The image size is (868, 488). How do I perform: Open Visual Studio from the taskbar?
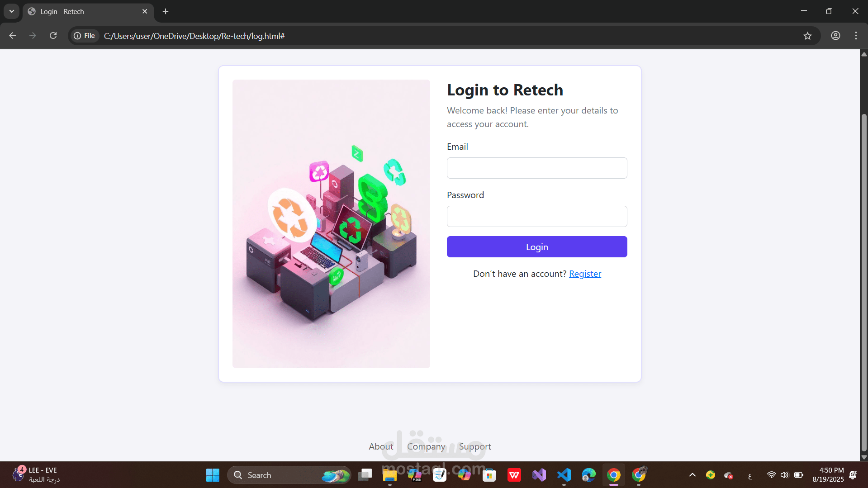[539, 475]
